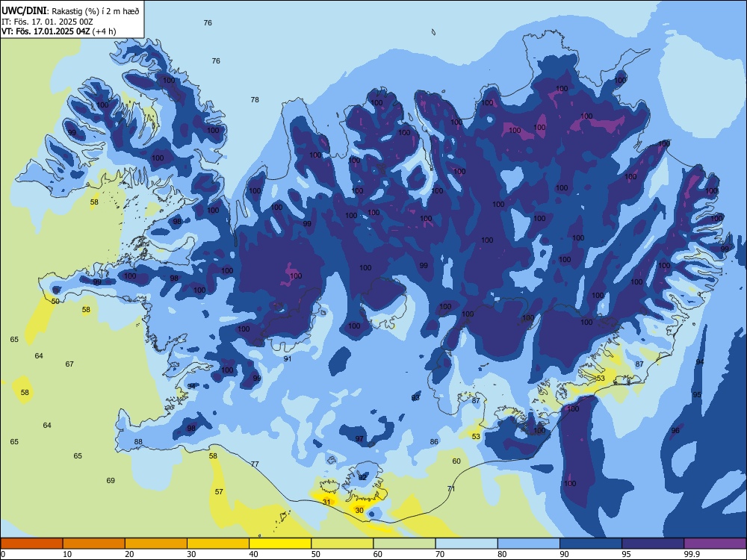Select the bright yellow 40–50 legend swatch
This screenshot has width=747, height=560.
pos(280,544)
